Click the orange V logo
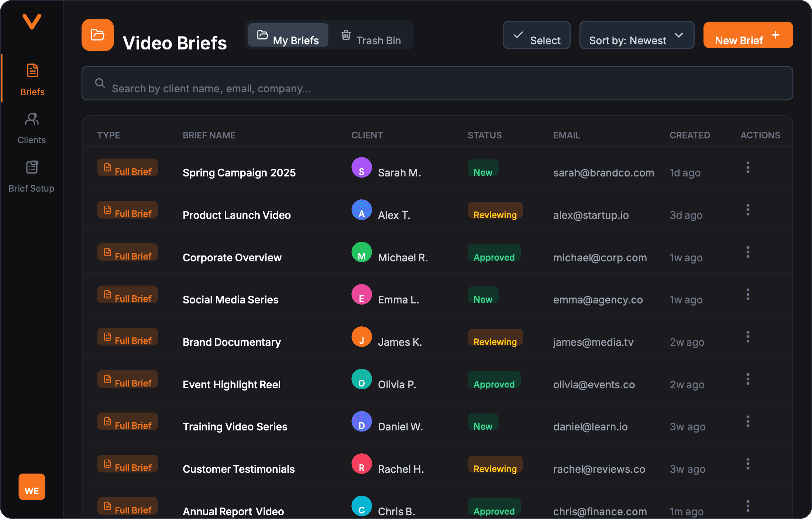 (x=32, y=21)
